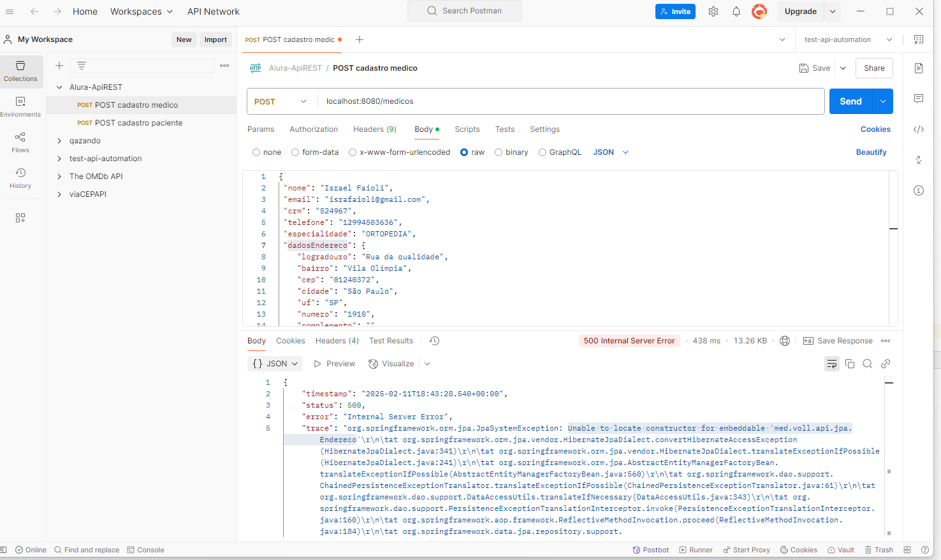Open the Save dropdown arrow
Screen dimensions: 941x560
pos(843,68)
